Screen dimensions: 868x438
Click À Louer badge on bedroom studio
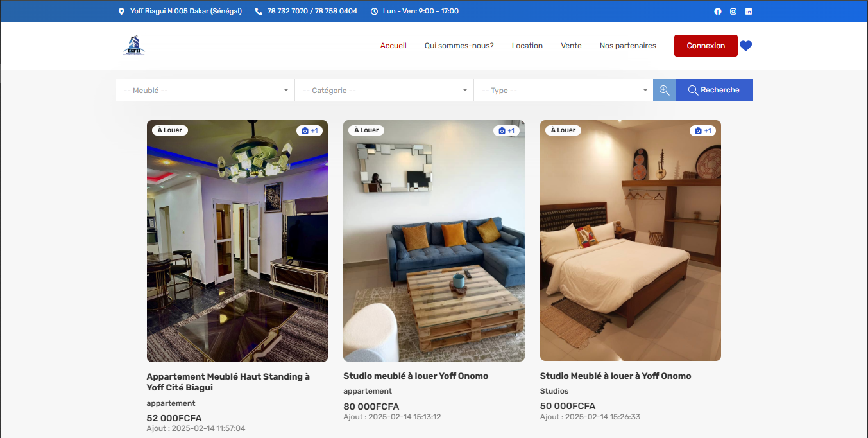click(x=563, y=130)
